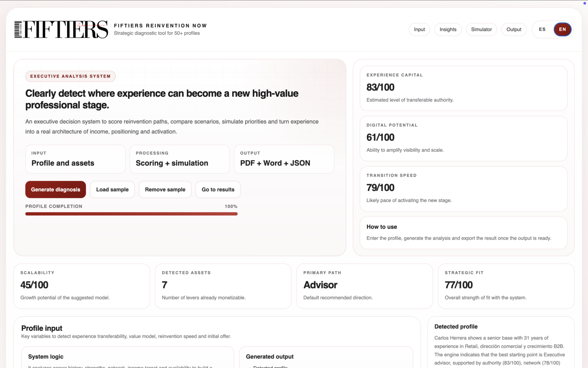Screen dimensions: 588x368
Task: Click the Scoring + simulation processing card
Action: click(179, 159)
